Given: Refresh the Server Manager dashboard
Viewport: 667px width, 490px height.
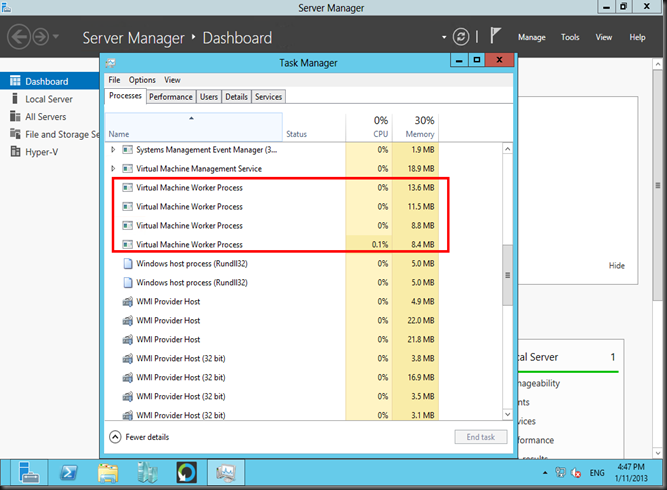Looking at the screenshot, I should point(461,37).
